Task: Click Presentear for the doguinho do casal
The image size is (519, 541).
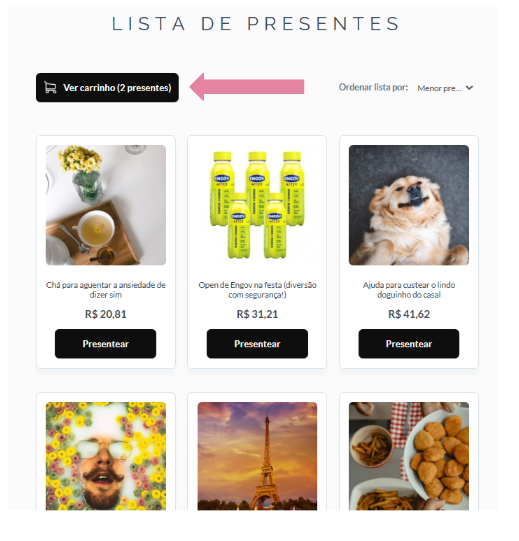Action: coord(409,344)
